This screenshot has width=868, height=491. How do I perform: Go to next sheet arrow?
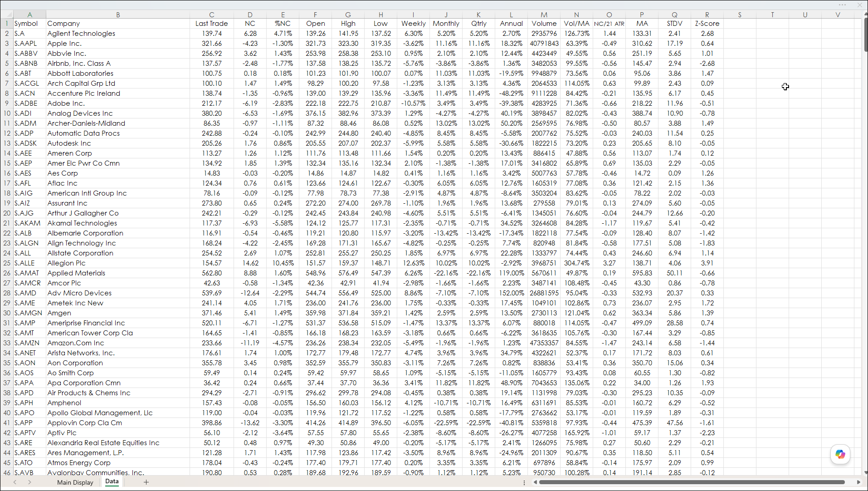pos(29,482)
